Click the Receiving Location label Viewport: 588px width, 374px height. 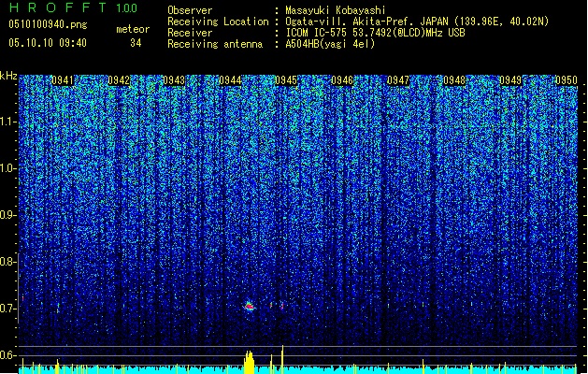pos(218,22)
